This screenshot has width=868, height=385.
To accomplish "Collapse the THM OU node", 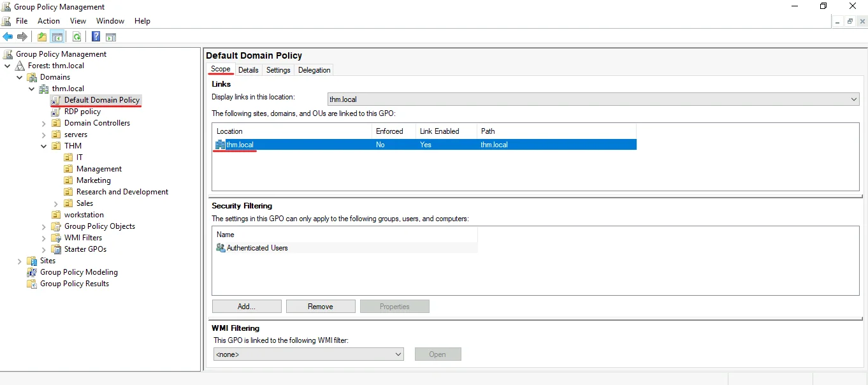I will (x=44, y=146).
